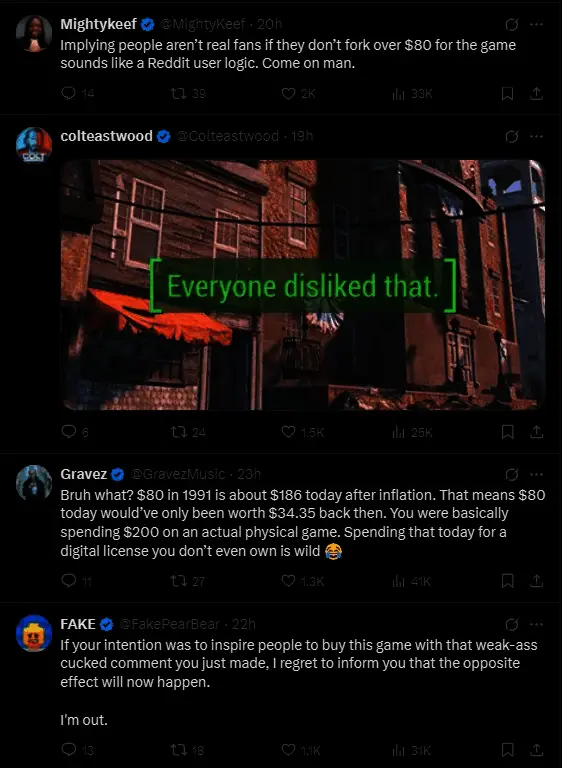The image size is (562, 768).
Task: Like Mightykeef's tweet with heart icon
Action: pos(289,93)
